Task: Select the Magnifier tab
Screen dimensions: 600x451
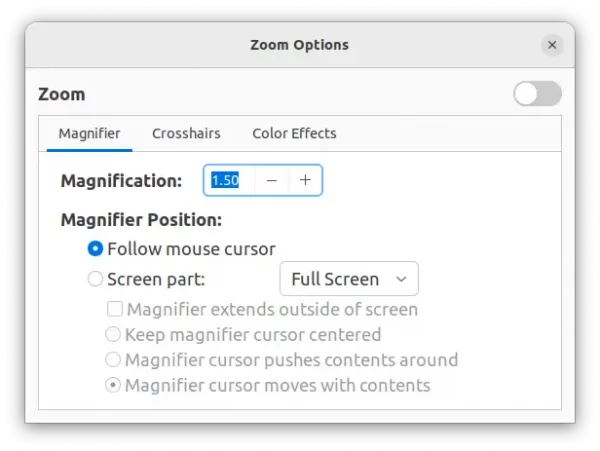Action: 89,134
